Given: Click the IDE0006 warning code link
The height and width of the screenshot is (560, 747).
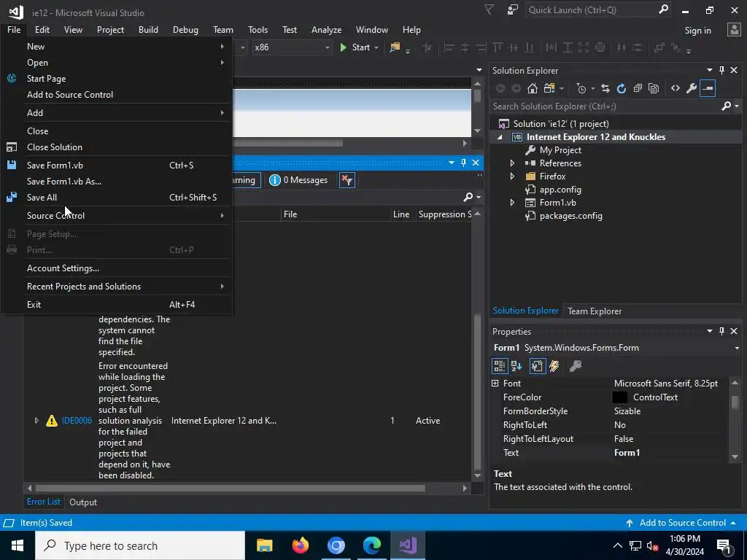Looking at the screenshot, I should (x=77, y=421).
